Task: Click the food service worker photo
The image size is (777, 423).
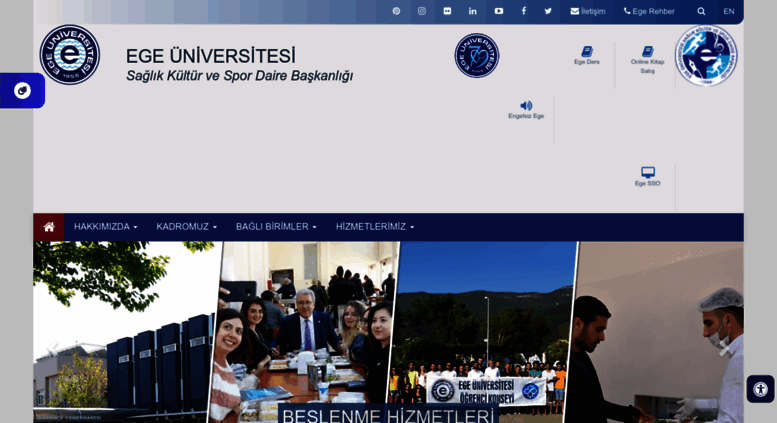Action: click(x=654, y=332)
